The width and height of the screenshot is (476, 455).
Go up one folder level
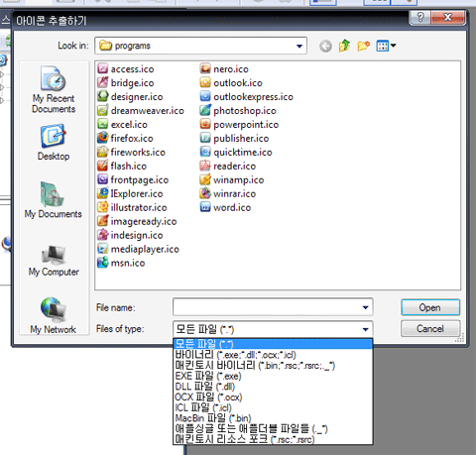click(344, 46)
